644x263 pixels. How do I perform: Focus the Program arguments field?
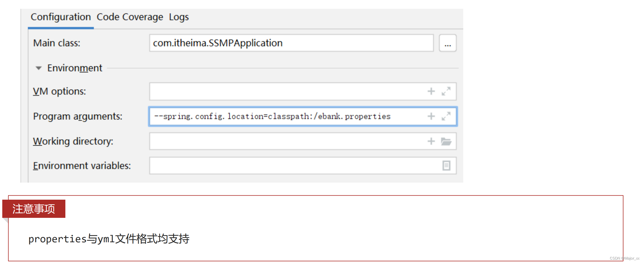(303, 116)
